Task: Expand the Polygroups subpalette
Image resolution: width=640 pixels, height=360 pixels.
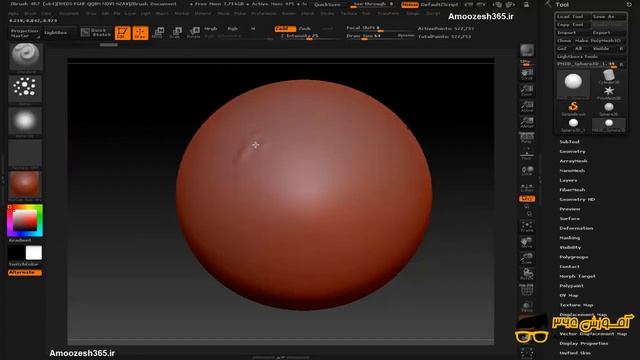Action: [573, 257]
